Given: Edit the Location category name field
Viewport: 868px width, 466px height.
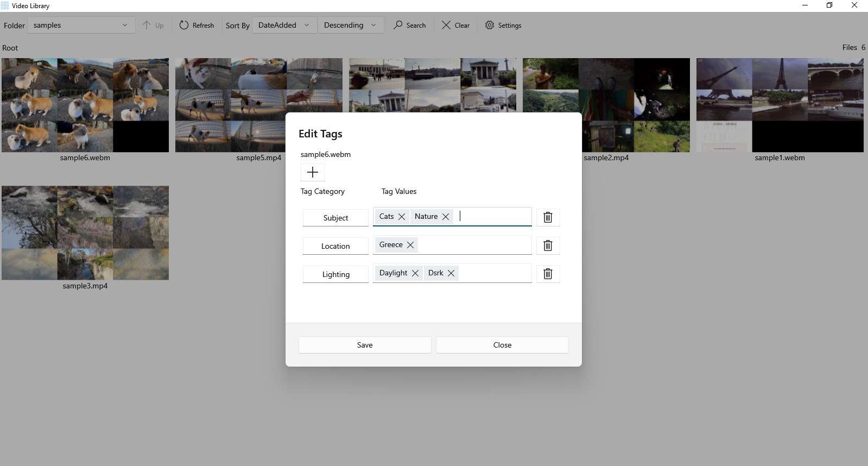Looking at the screenshot, I should [335, 246].
